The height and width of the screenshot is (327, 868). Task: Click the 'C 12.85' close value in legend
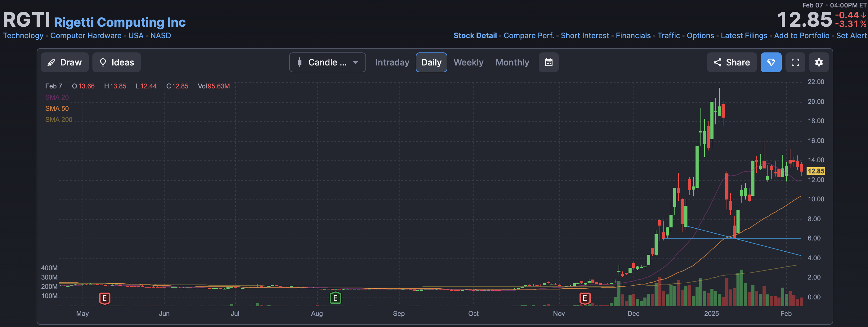177,86
